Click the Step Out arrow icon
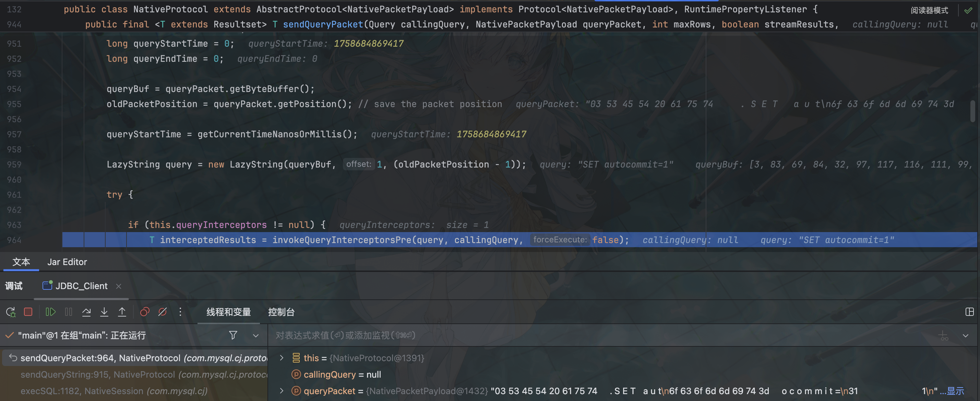Screen dimensions: 980x401 [122, 312]
